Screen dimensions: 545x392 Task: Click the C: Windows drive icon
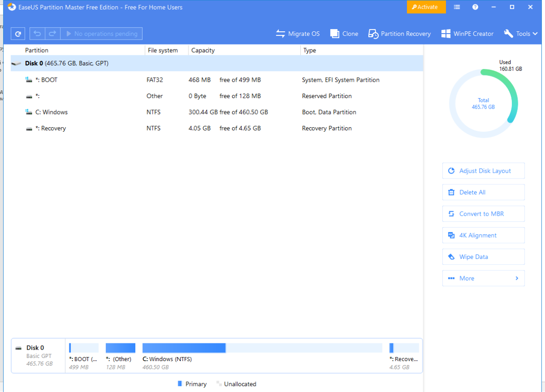tap(29, 112)
